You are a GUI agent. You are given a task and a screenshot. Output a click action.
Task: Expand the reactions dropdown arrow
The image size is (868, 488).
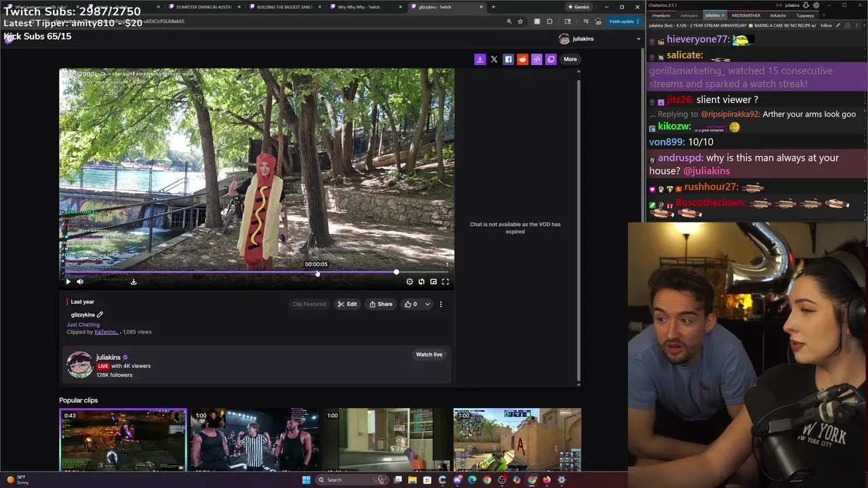(x=427, y=304)
